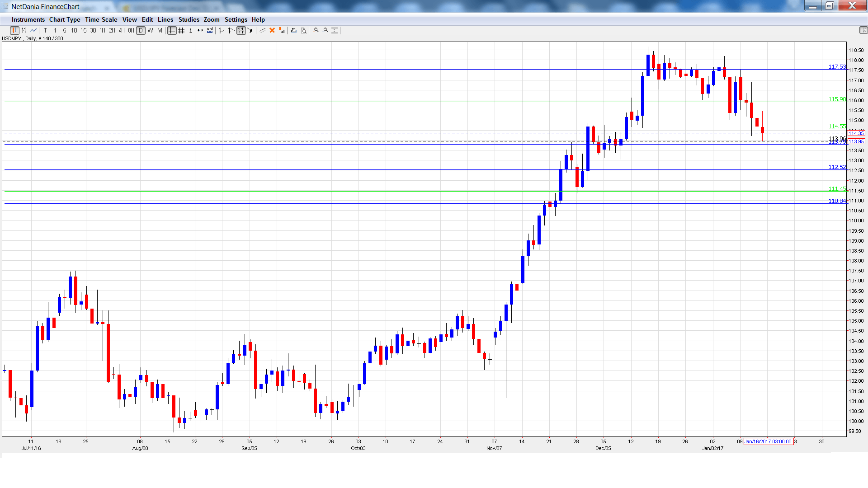The width and height of the screenshot is (868, 488).
Task: Click the Nov/07 date axis label
Action: [494, 448]
